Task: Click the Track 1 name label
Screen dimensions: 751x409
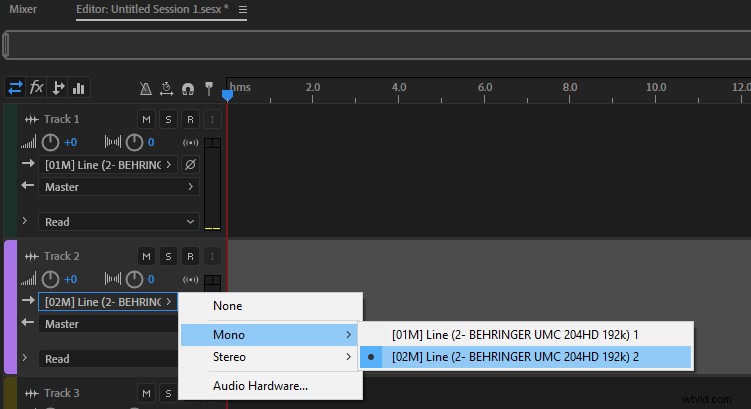Action: pos(62,119)
